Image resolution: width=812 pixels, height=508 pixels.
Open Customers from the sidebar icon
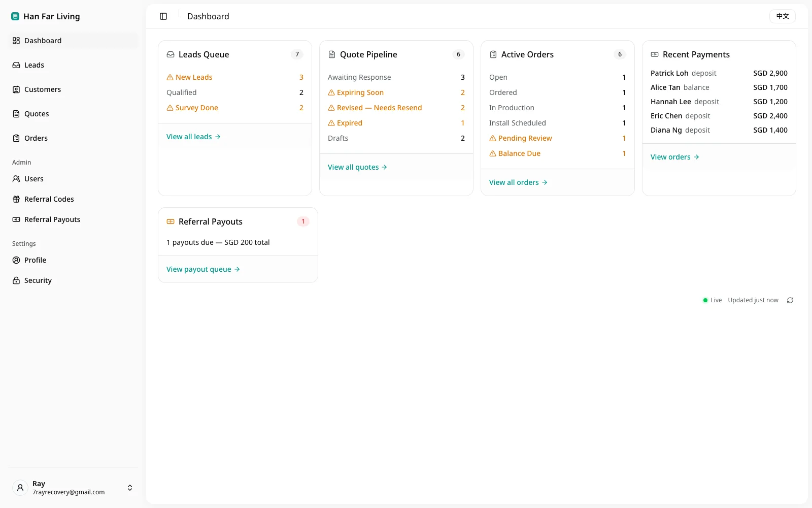(x=16, y=89)
